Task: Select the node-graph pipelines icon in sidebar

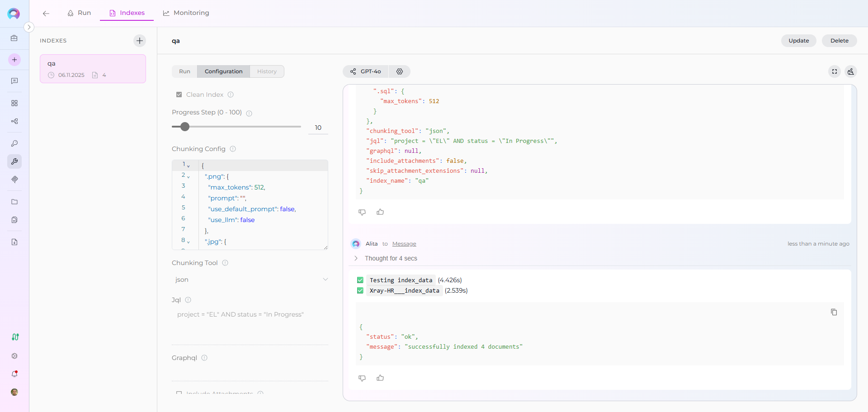Action: 14,121
